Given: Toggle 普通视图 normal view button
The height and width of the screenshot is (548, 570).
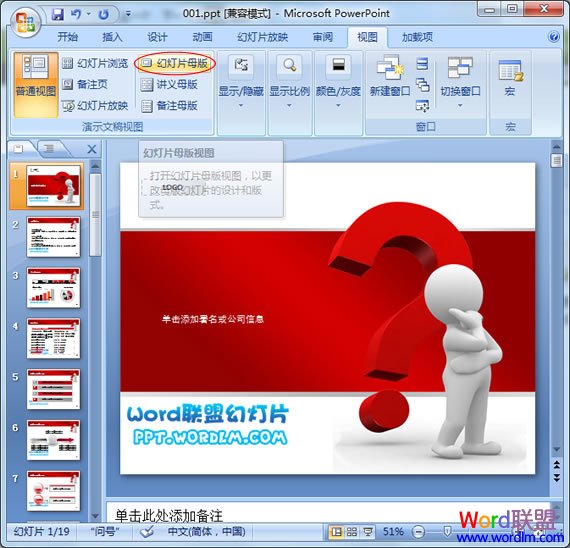Looking at the screenshot, I should coord(36,85).
